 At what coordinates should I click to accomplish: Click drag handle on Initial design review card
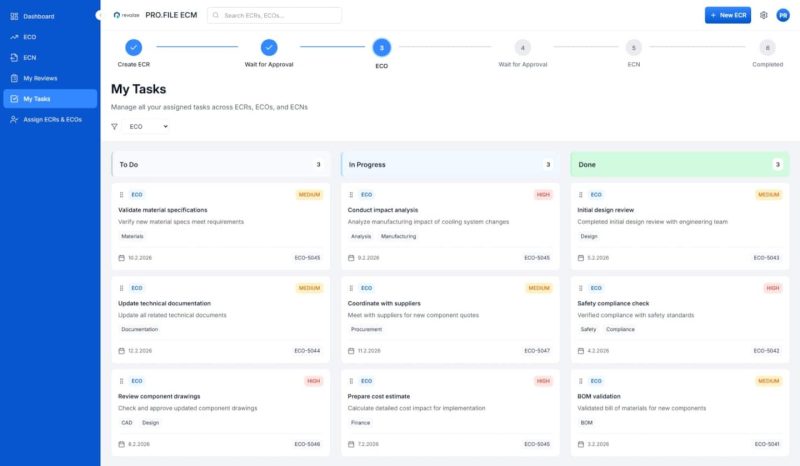point(581,194)
